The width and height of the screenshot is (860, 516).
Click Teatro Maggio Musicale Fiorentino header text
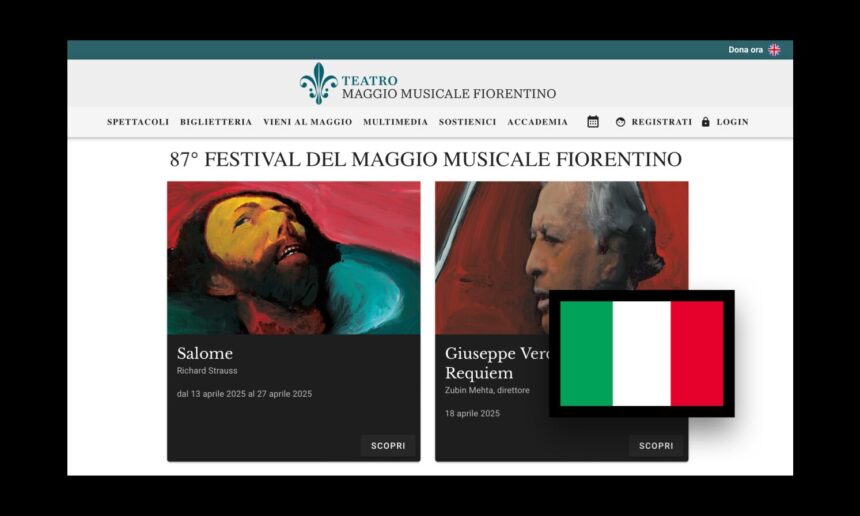(449, 87)
